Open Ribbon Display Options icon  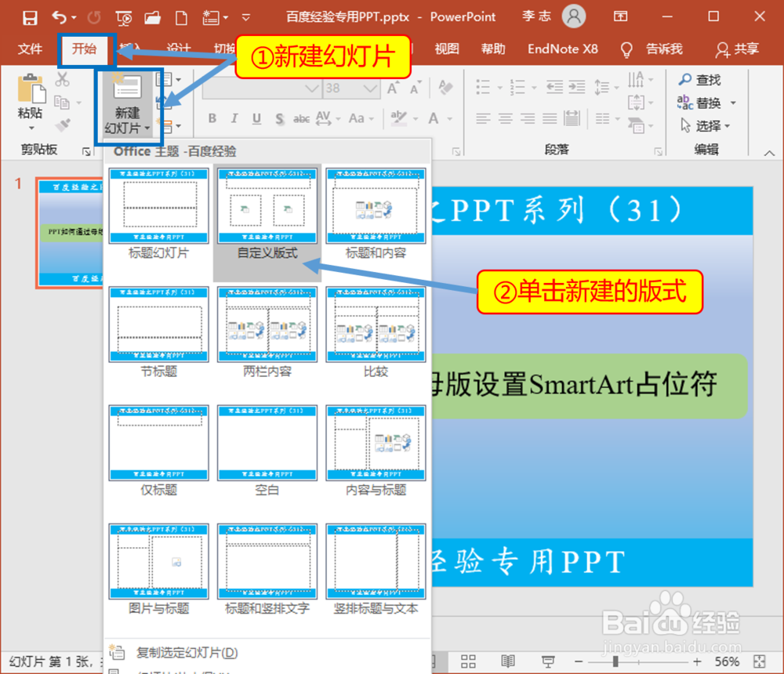(620, 16)
